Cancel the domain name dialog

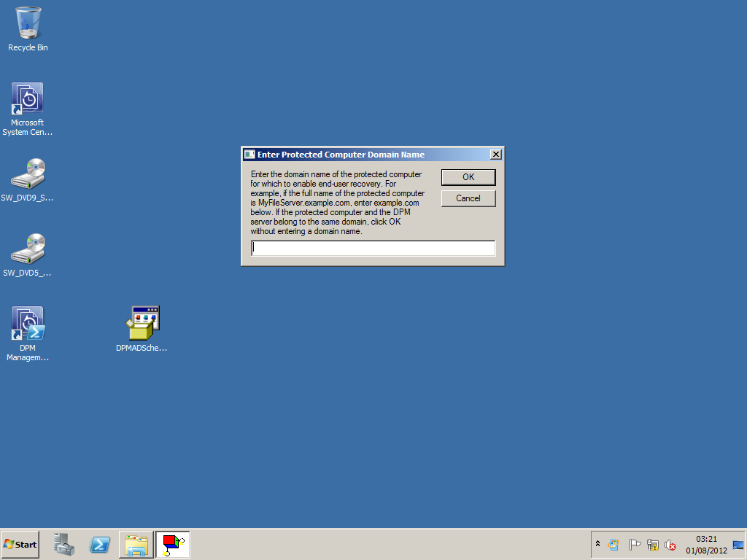click(x=468, y=198)
